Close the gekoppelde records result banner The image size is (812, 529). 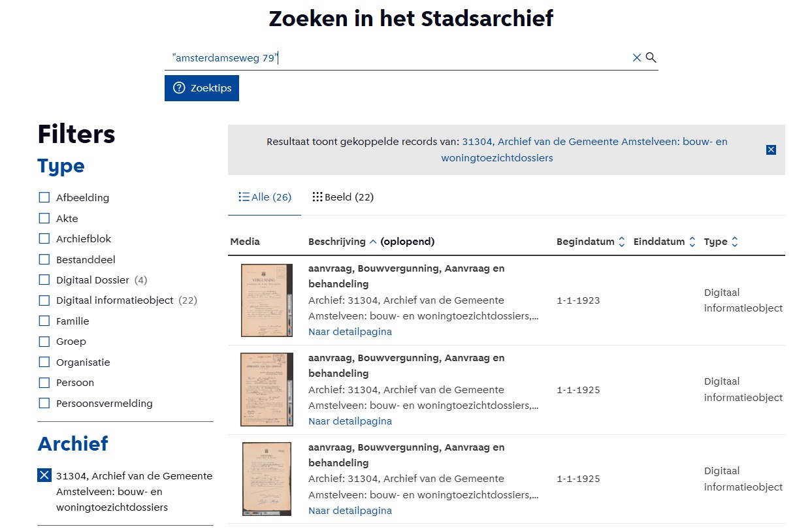pos(771,150)
